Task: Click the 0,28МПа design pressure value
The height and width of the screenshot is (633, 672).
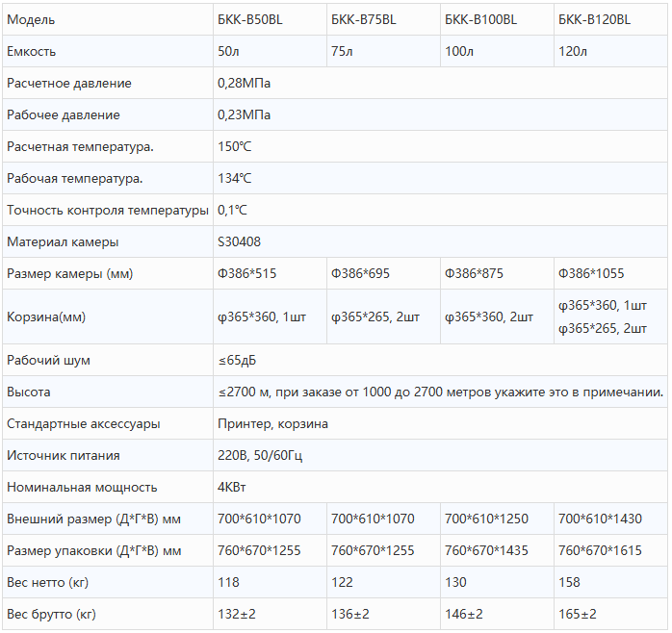Action: pyautogui.click(x=245, y=83)
